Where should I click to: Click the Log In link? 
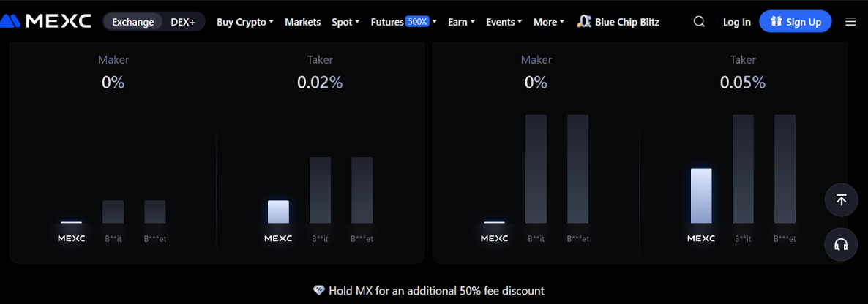(x=736, y=22)
